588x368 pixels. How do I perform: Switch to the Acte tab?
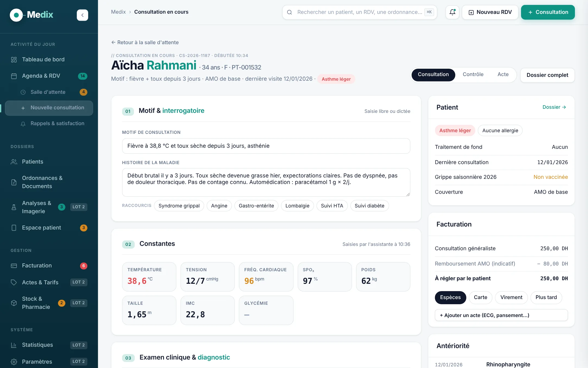point(503,75)
